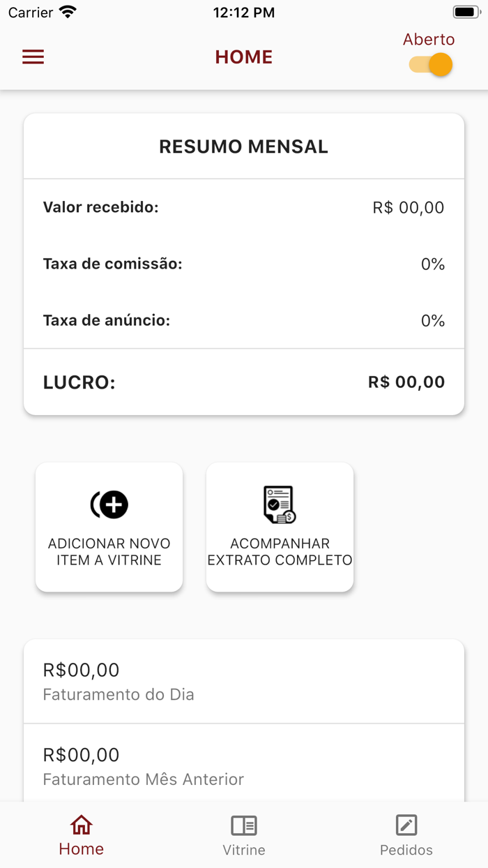Open the hamburger navigation menu
The image size is (488, 868).
33,57
